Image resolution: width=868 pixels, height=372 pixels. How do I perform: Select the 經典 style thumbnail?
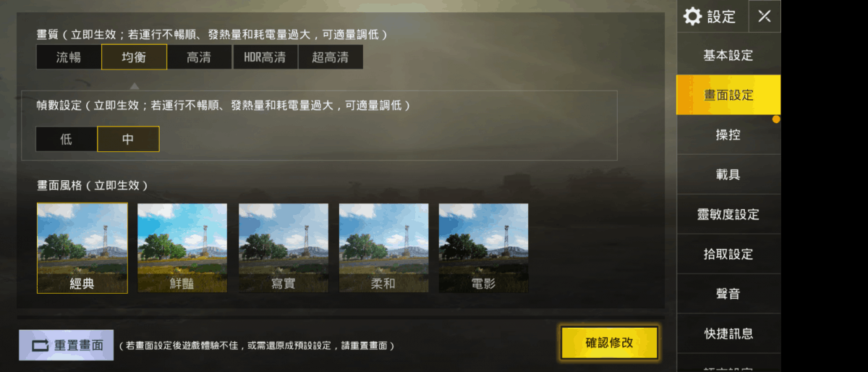tap(82, 248)
